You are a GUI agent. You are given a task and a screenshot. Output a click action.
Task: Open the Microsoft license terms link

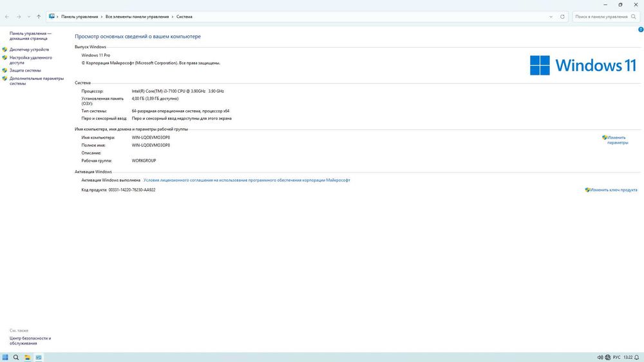pyautogui.click(x=247, y=180)
